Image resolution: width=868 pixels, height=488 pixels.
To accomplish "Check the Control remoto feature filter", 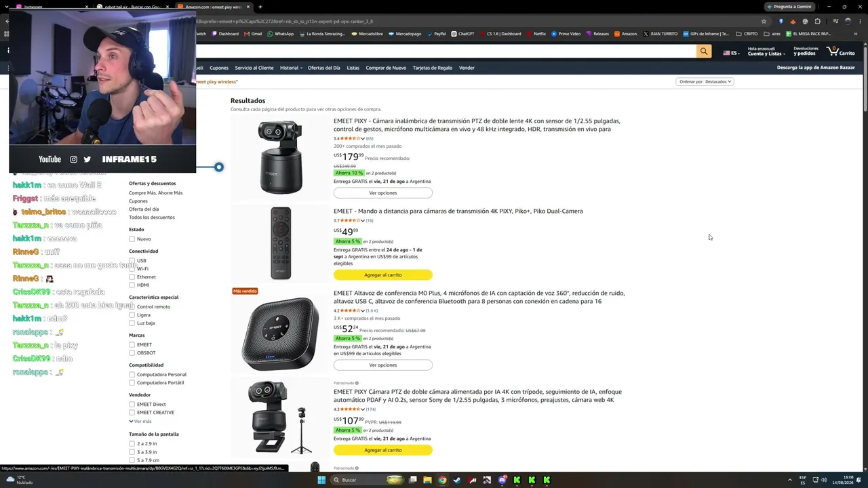I will 132,307.
